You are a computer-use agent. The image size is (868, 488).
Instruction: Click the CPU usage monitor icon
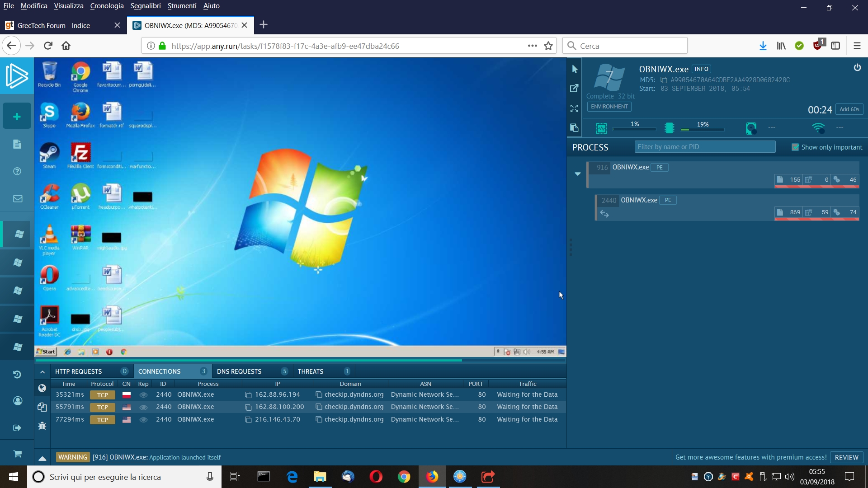[601, 128]
